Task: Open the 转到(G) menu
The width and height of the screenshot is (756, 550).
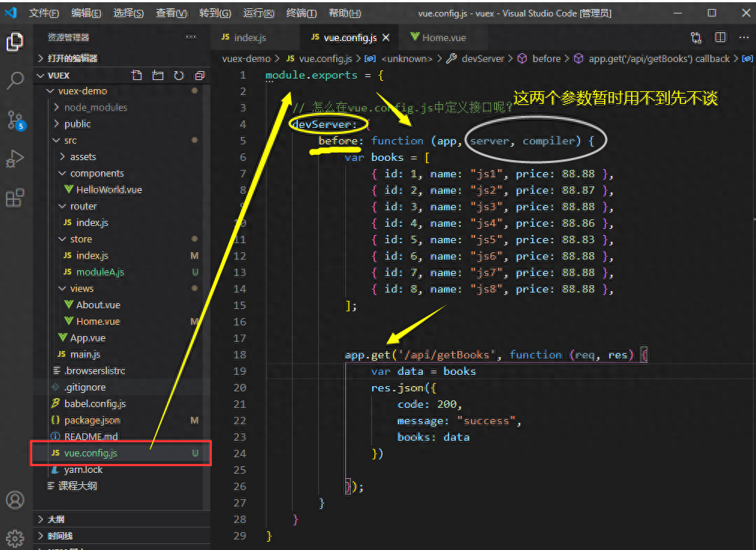Action: pos(215,13)
